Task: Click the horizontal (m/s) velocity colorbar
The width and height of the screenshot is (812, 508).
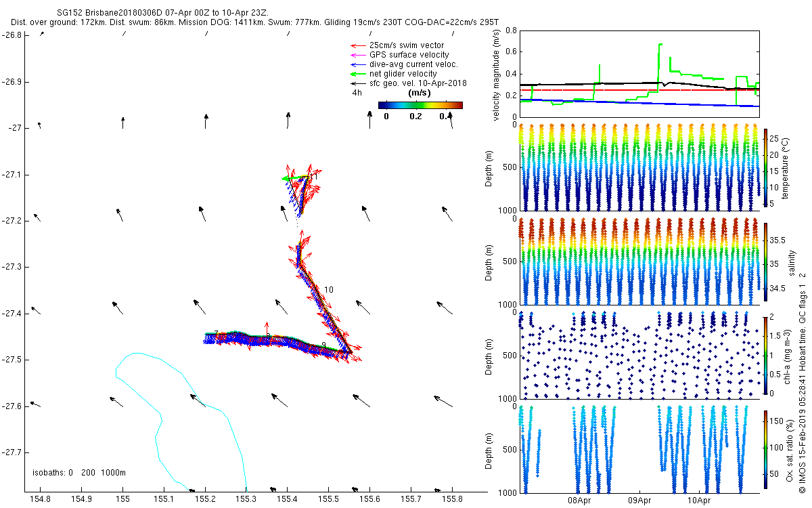Action: 420,105
